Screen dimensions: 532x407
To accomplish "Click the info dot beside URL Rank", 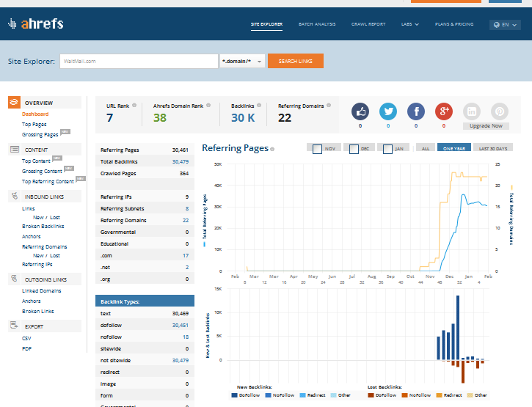I will [134, 105].
